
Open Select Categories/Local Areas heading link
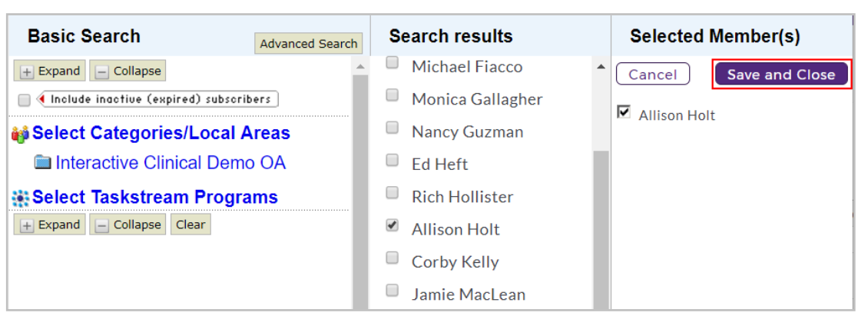(161, 134)
